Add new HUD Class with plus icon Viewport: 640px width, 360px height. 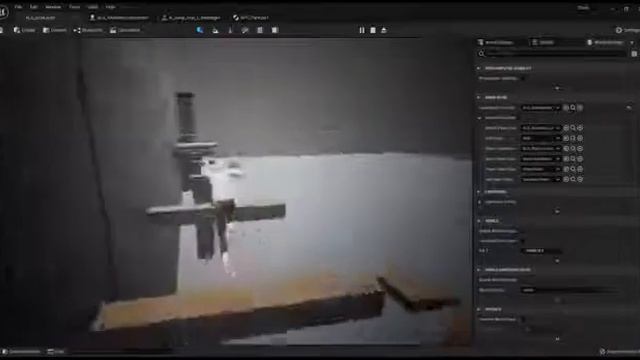(x=580, y=138)
